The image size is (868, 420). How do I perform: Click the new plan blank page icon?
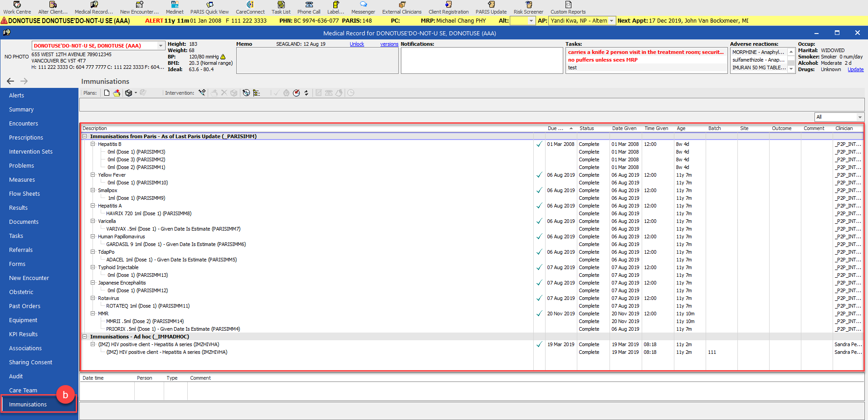pos(107,93)
